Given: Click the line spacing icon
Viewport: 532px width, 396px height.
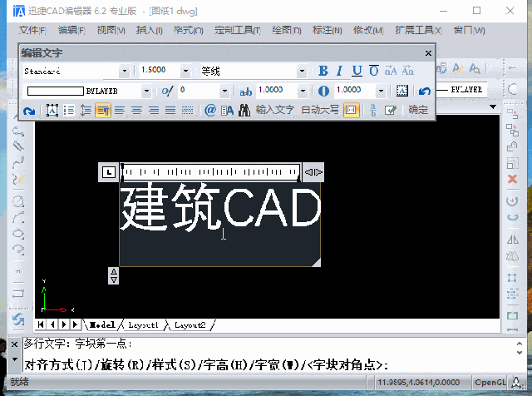Looking at the screenshot, I should click(86, 110).
